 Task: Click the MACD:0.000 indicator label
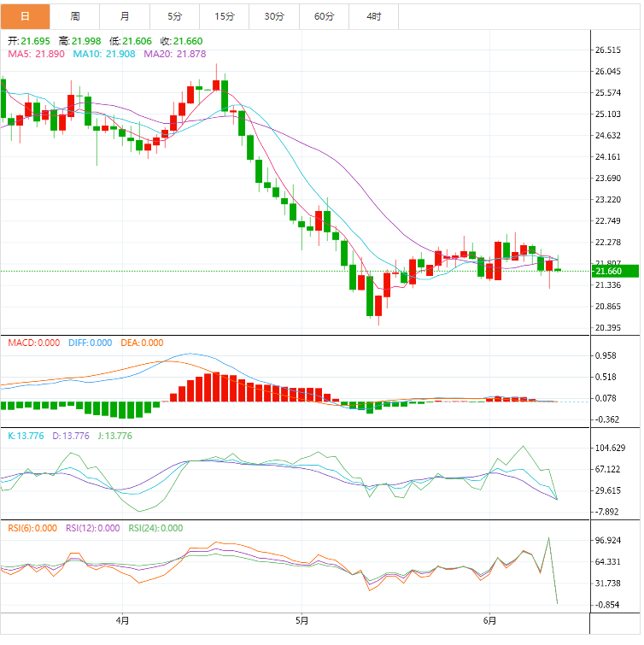[33, 343]
